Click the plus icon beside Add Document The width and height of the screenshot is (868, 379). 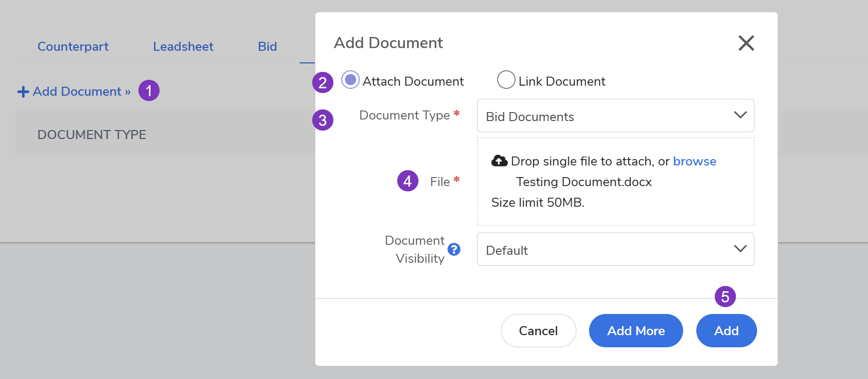pos(23,92)
